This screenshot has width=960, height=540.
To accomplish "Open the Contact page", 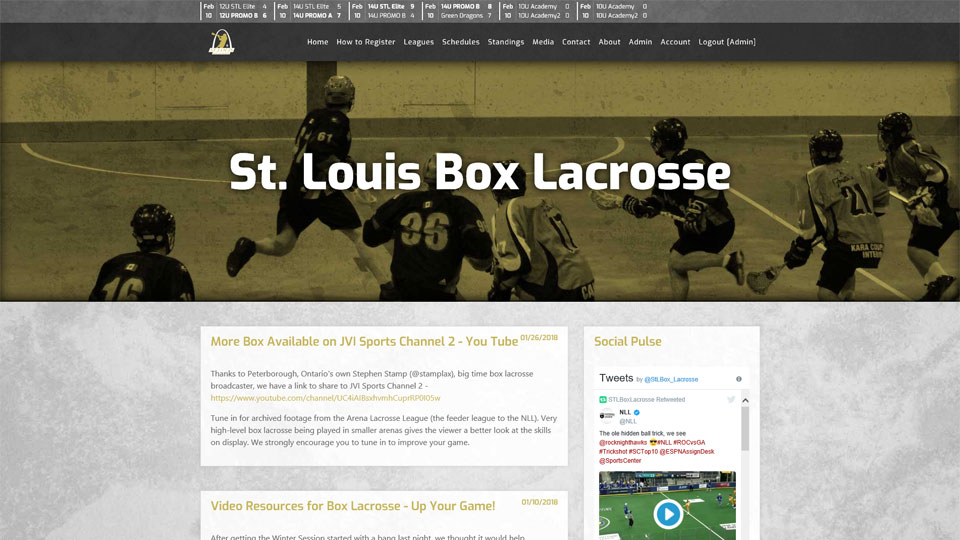I will point(576,42).
